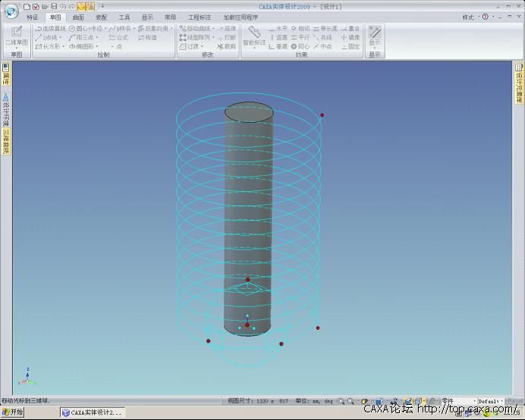Apply the 相切 tangent constraint
525x420 pixels.
coord(300,29)
